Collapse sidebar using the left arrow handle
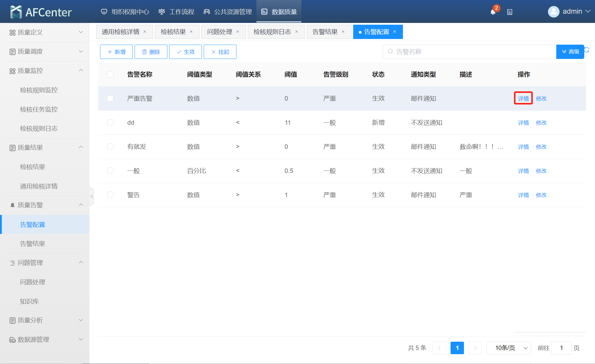Screen dimensions: 595x364 (x=91, y=196)
